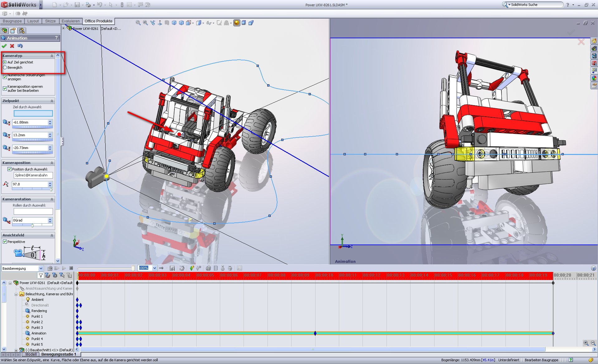Cancel camera settings with red X
The height and width of the screenshot is (364, 598).
point(12,46)
